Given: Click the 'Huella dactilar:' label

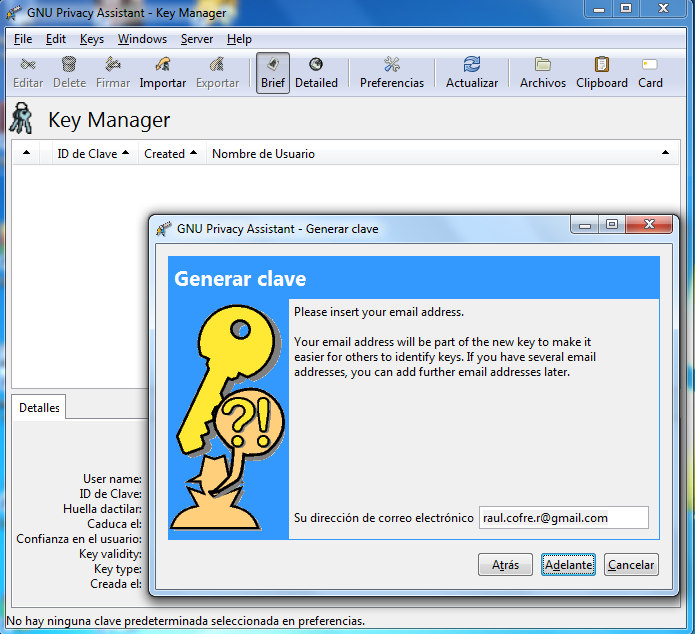Looking at the screenshot, I should (x=102, y=509).
